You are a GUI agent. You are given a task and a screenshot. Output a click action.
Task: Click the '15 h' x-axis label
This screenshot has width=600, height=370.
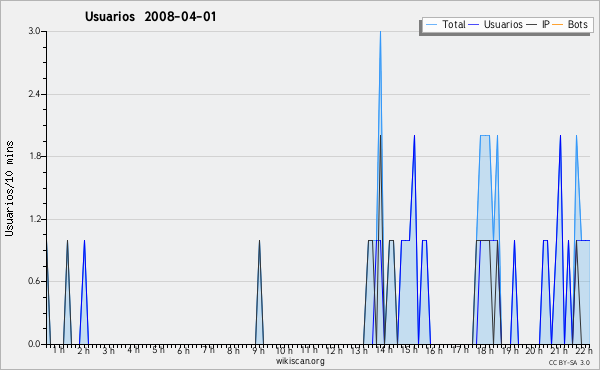[409, 350]
